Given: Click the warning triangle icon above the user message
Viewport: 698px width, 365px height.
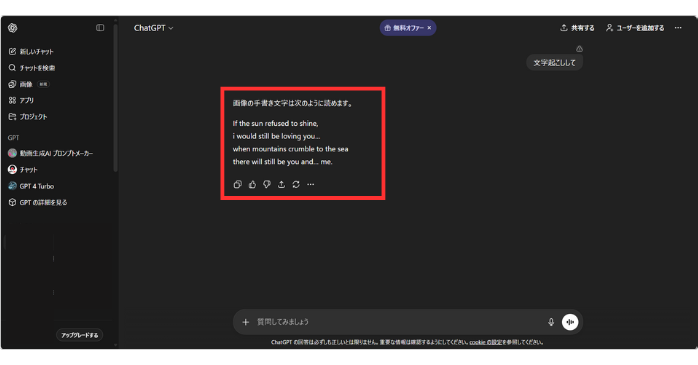Looking at the screenshot, I should [579, 49].
